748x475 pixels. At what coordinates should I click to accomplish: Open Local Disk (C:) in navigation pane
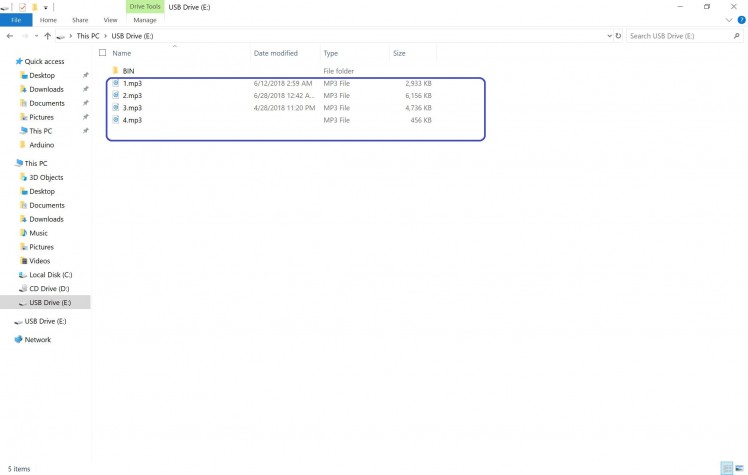(x=51, y=275)
